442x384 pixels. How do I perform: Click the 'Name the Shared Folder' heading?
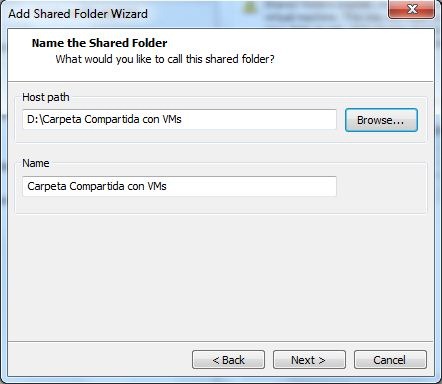coord(99,43)
